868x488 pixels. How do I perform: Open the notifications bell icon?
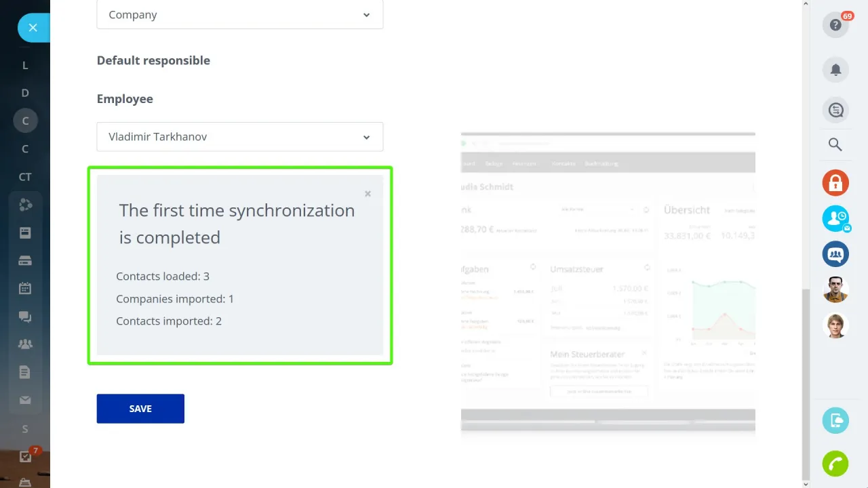[x=835, y=69]
